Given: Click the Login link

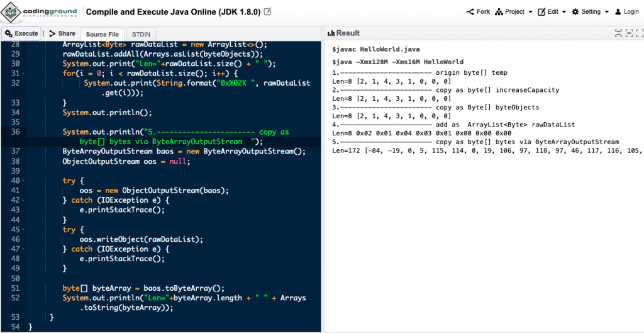Looking at the screenshot, I should [627, 11].
